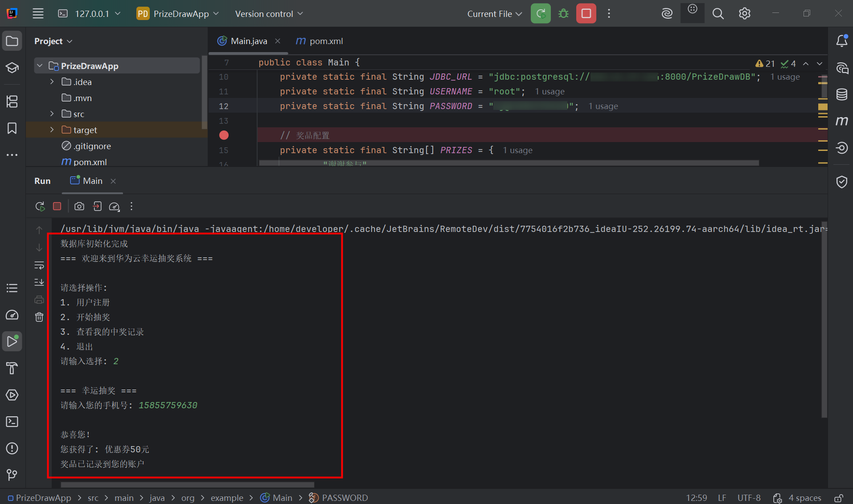Take screenshot with camera icon in Run toolbar
Image resolution: width=853 pixels, height=504 pixels.
(79, 207)
